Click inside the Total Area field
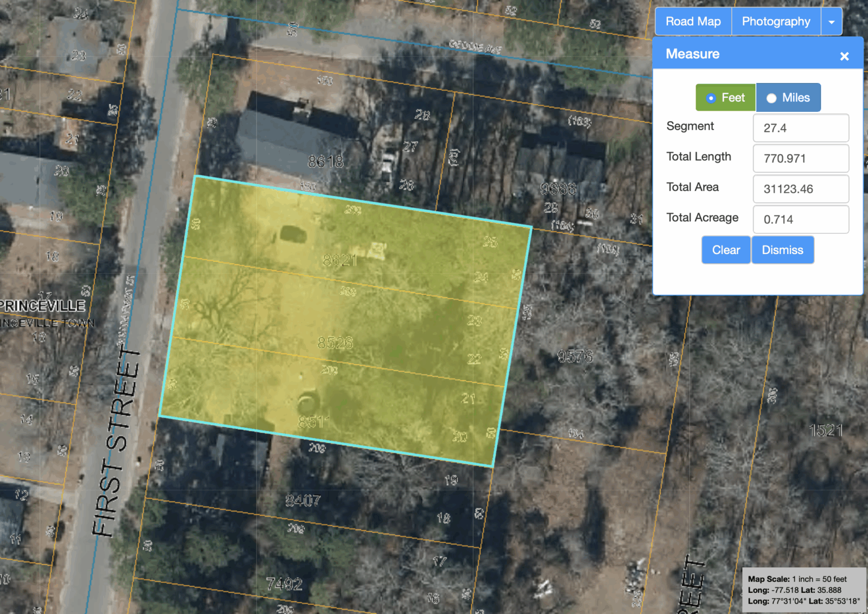Image resolution: width=868 pixels, height=614 pixels. pyautogui.click(x=800, y=189)
